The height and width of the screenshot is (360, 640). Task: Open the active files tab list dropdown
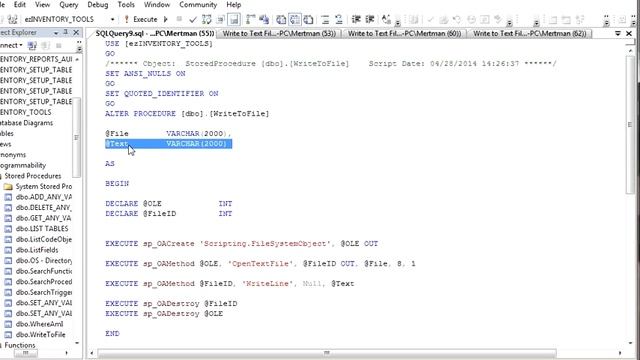coord(618,33)
